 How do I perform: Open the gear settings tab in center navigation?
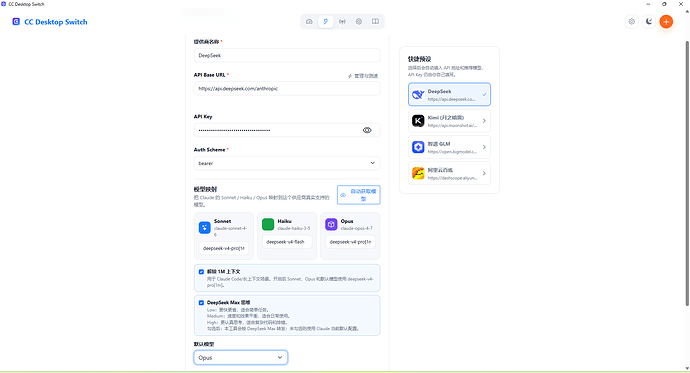[359, 22]
